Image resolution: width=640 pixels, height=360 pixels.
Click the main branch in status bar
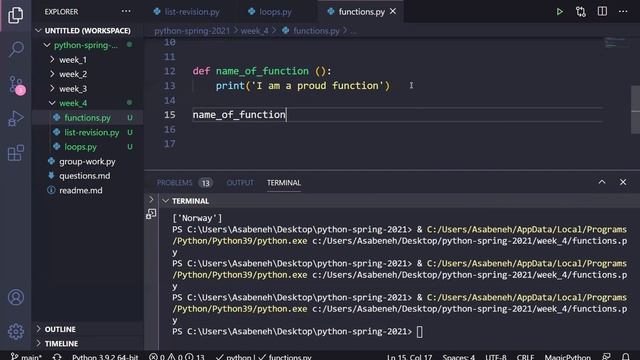tap(26, 357)
